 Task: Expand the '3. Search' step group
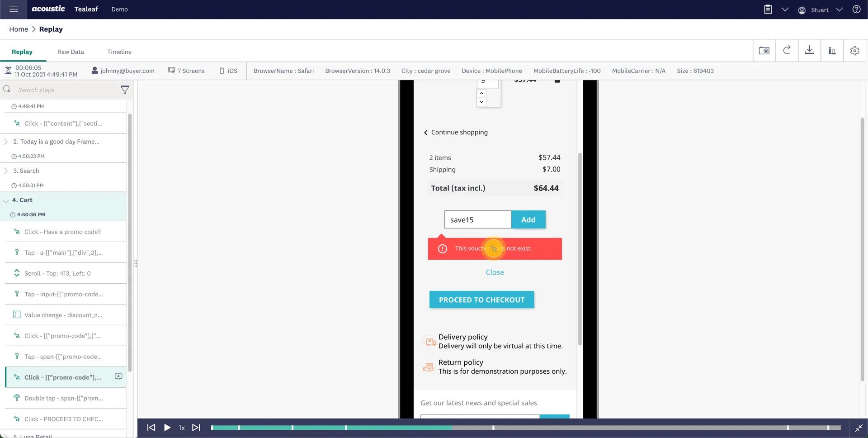point(6,171)
